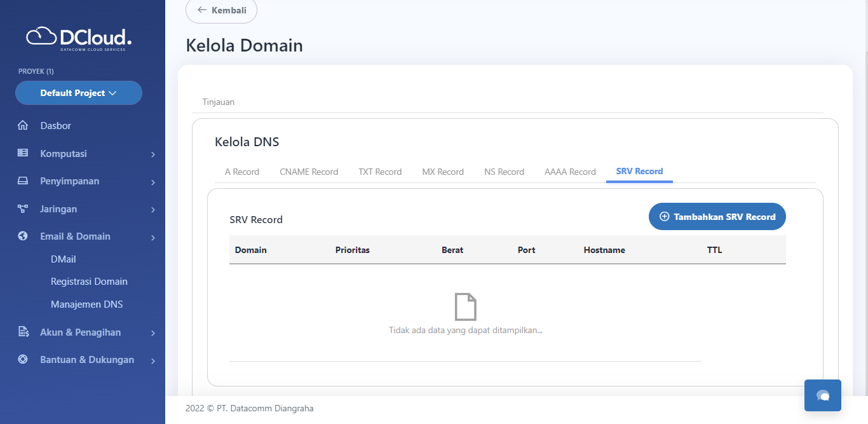Viewport: 868px width, 424px height.
Task: Click the Prioritas column header
Action: pos(352,250)
